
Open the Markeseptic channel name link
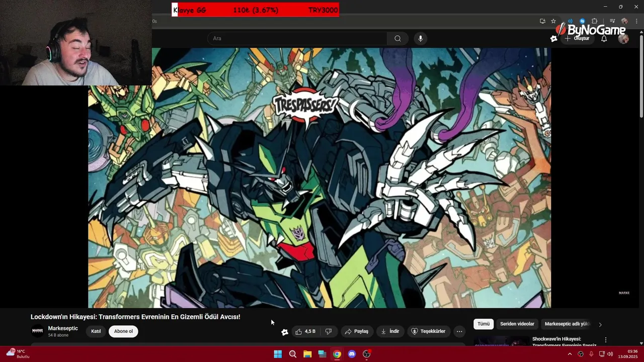click(x=63, y=328)
